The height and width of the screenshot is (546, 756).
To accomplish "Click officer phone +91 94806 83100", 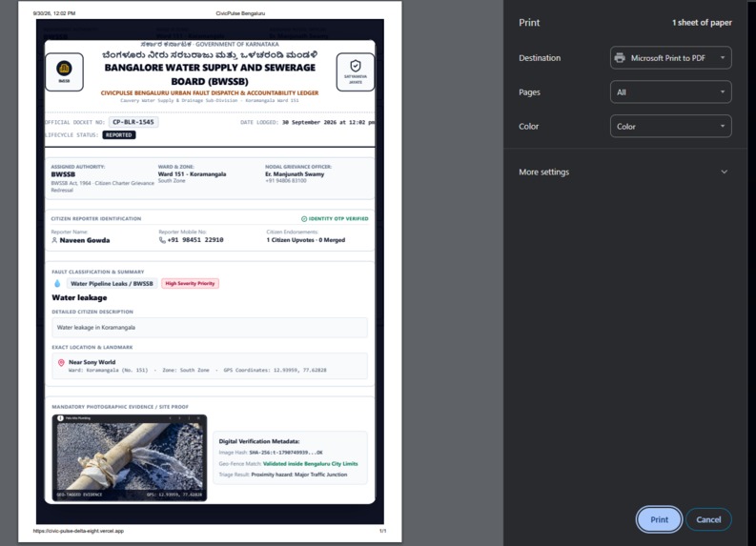I will tap(285, 181).
